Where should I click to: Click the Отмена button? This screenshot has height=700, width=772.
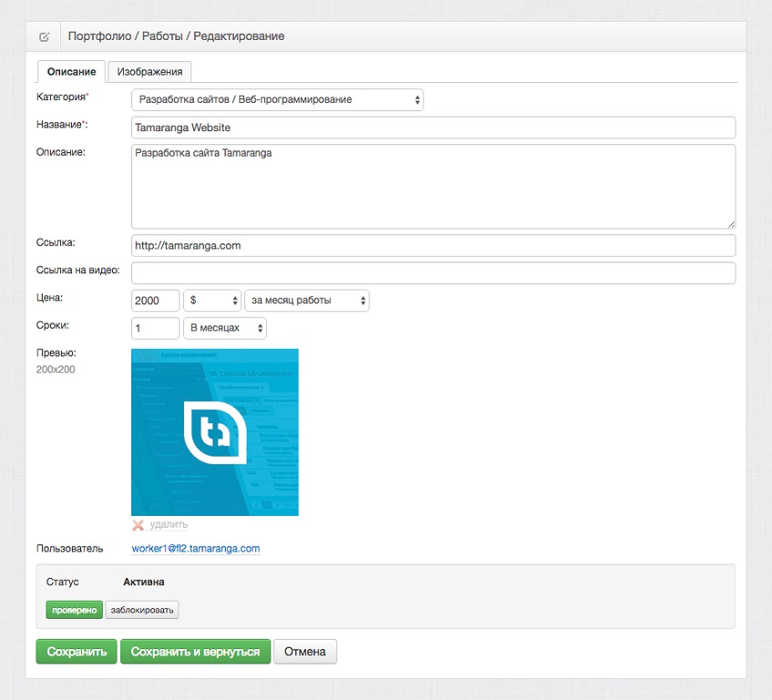pyautogui.click(x=305, y=652)
